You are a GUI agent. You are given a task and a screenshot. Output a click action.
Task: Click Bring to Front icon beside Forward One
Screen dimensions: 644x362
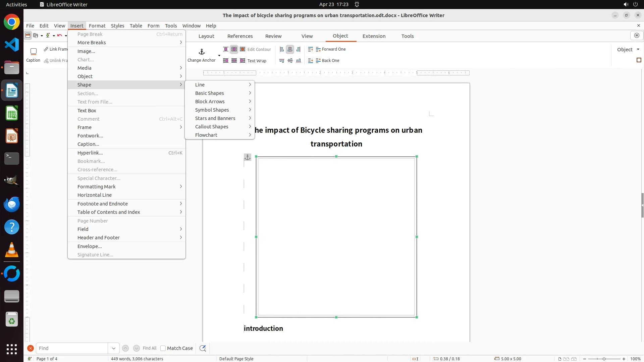click(310, 49)
